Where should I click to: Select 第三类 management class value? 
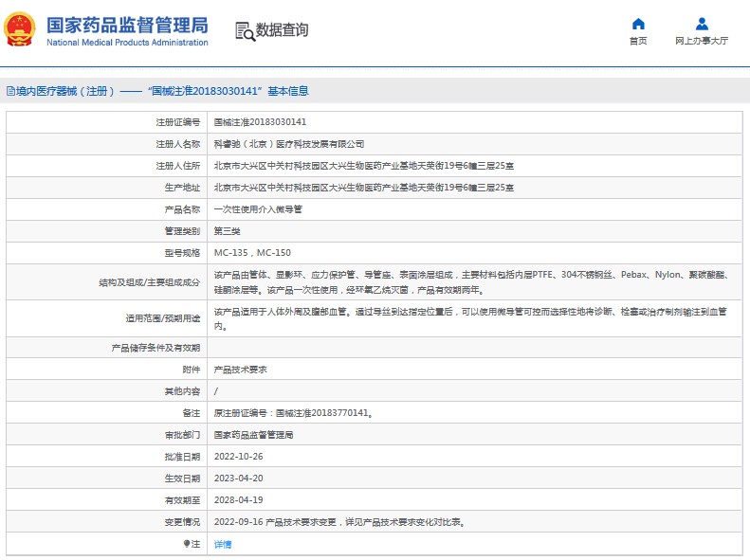[x=227, y=231]
